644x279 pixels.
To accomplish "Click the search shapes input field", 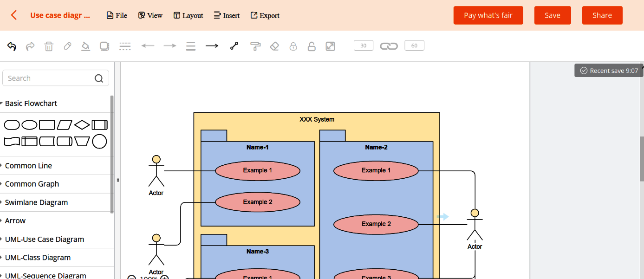I will coord(51,78).
